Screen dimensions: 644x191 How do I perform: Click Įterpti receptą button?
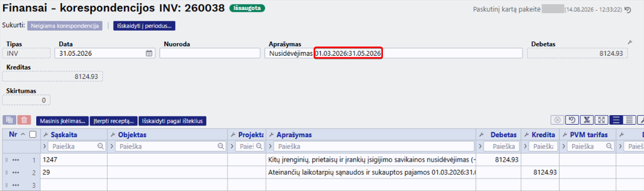(x=114, y=120)
